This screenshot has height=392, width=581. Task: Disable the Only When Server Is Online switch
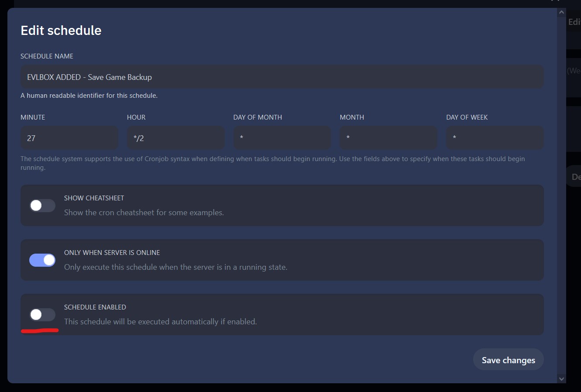click(42, 260)
